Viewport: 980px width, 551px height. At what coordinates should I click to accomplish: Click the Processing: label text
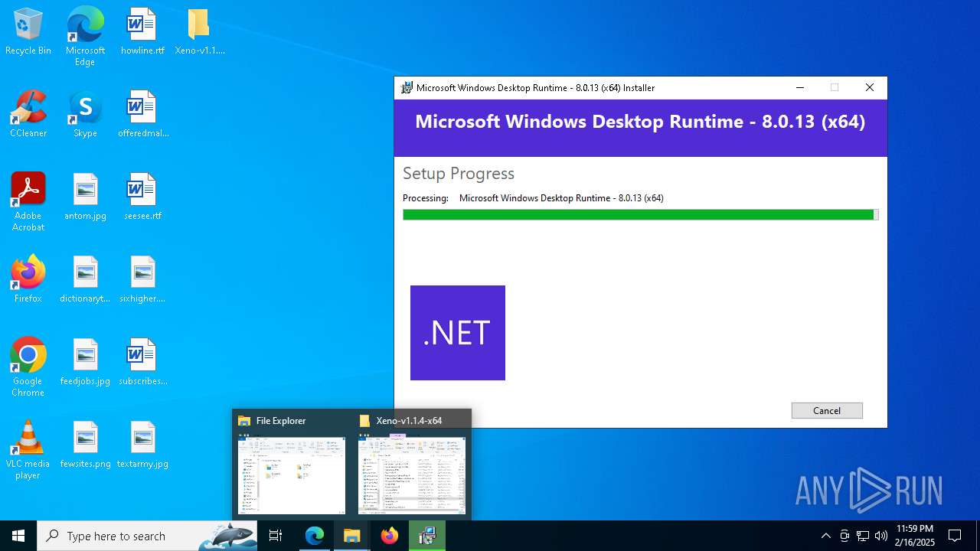tap(426, 198)
